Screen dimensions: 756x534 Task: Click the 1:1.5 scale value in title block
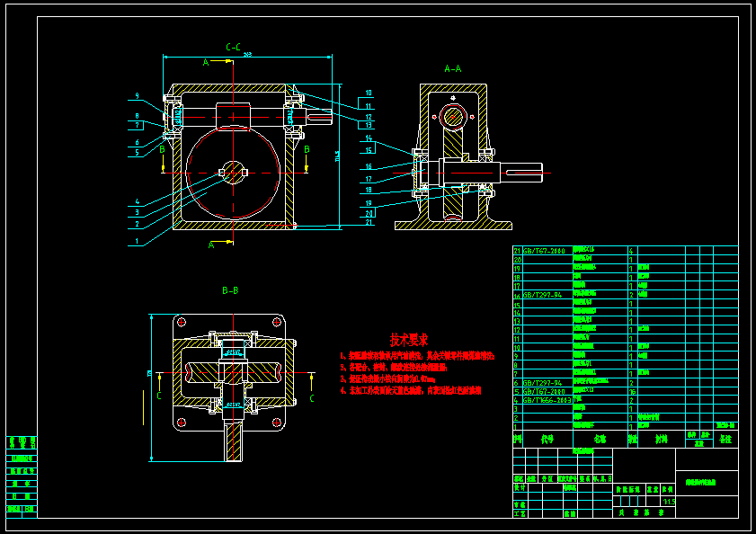tap(669, 502)
